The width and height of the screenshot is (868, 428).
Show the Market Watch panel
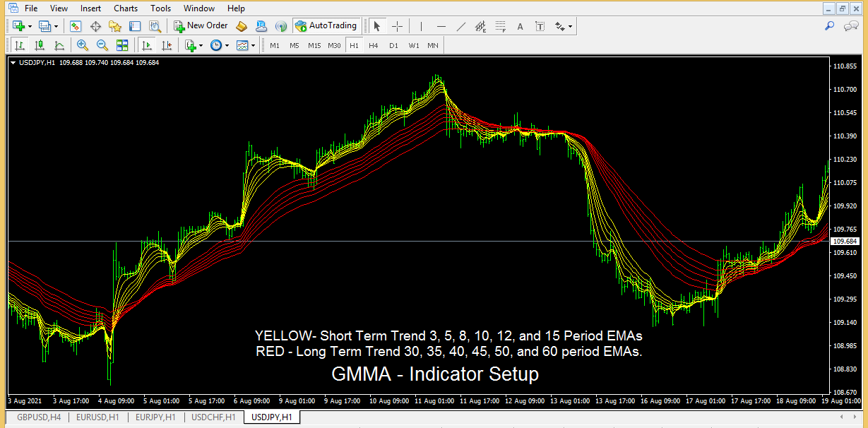[x=74, y=25]
